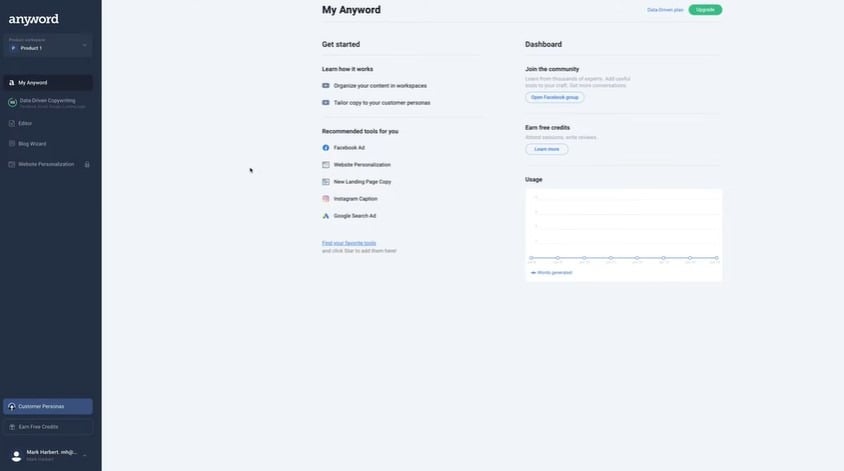
Task: Click the My Anyword sidebar icon
Action: 11,82
